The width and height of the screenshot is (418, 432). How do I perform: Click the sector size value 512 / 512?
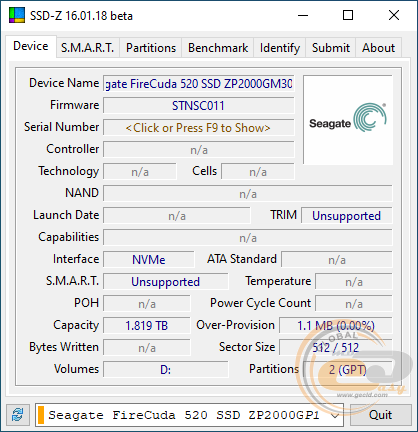pyautogui.click(x=336, y=348)
